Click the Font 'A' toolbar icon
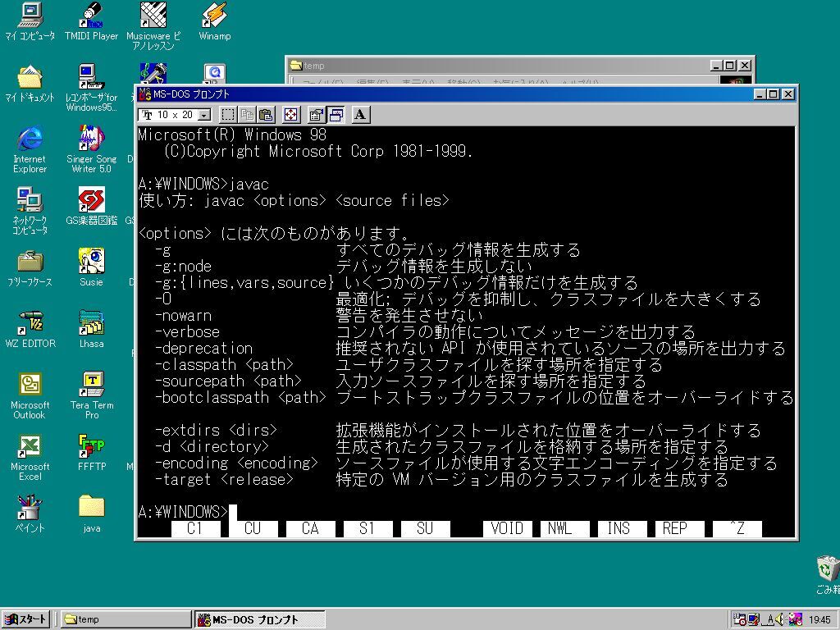 [361, 115]
